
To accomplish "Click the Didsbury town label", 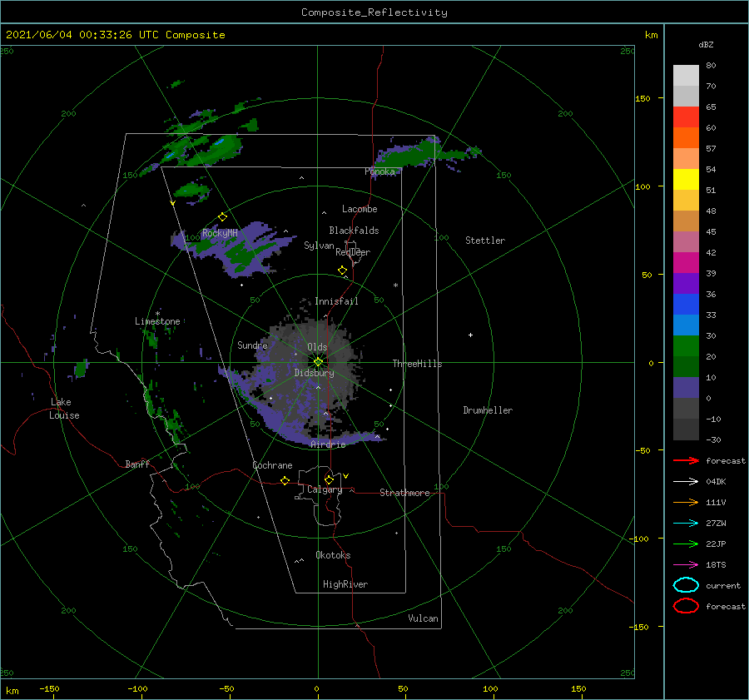I will [315, 373].
